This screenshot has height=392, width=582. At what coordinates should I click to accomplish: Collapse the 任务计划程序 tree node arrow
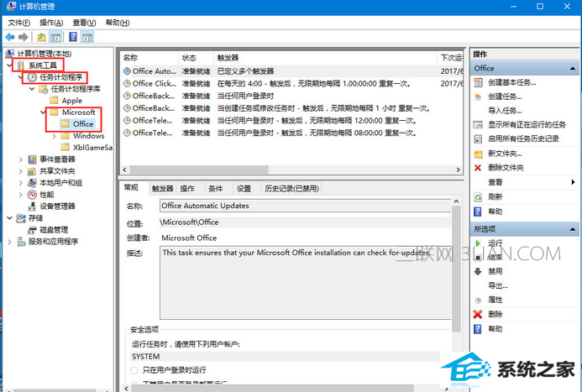click(x=20, y=77)
